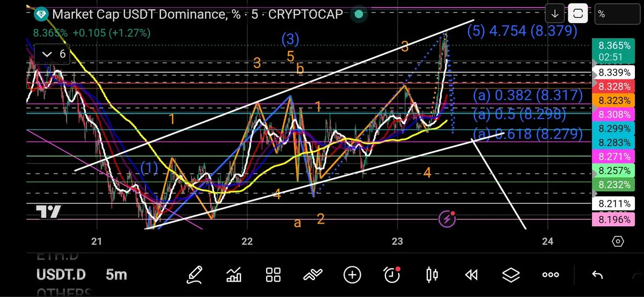Image resolution: width=644 pixels, height=297 pixels.
Task: Tap the purple lightning event marker
Action: click(448, 218)
